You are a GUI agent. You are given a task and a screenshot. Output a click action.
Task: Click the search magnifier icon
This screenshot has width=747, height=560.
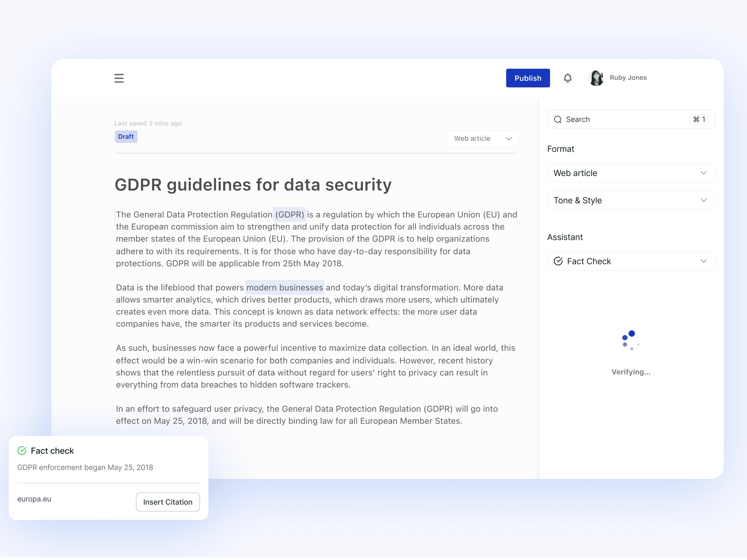pos(558,119)
